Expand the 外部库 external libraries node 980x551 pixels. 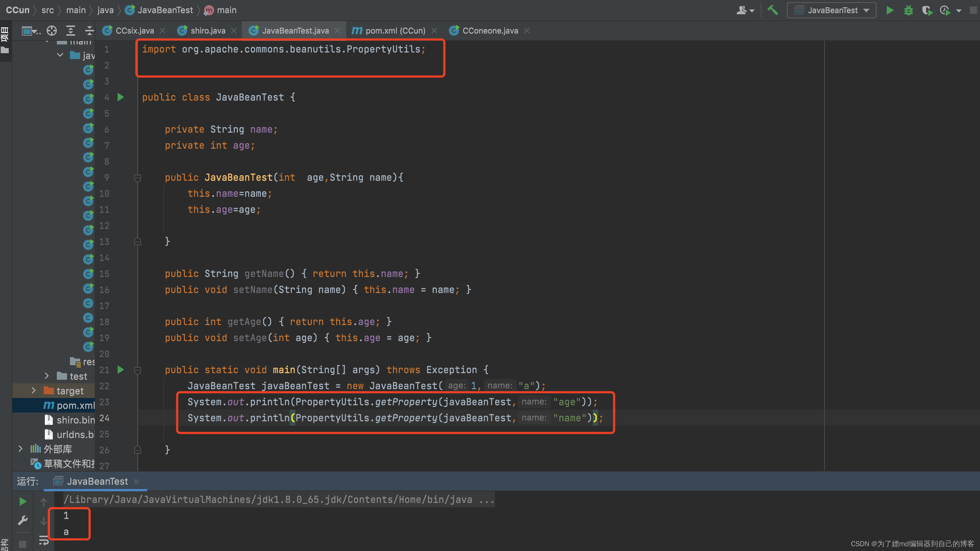pos(20,449)
